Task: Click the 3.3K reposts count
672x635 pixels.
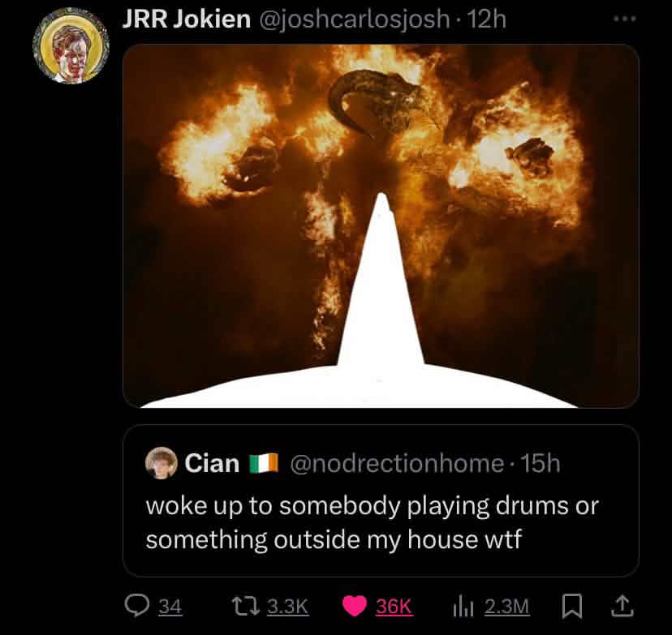Action: [x=287, y=607]
